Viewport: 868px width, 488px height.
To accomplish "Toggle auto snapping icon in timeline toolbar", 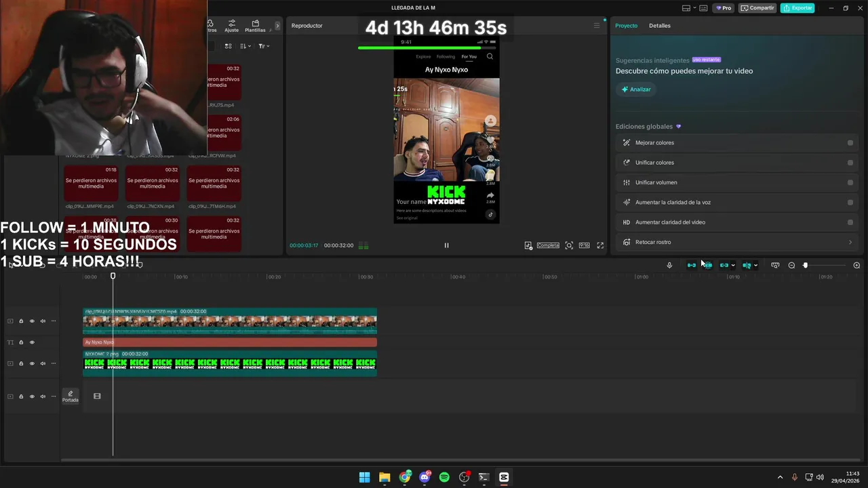I will [x=707, y=265].
